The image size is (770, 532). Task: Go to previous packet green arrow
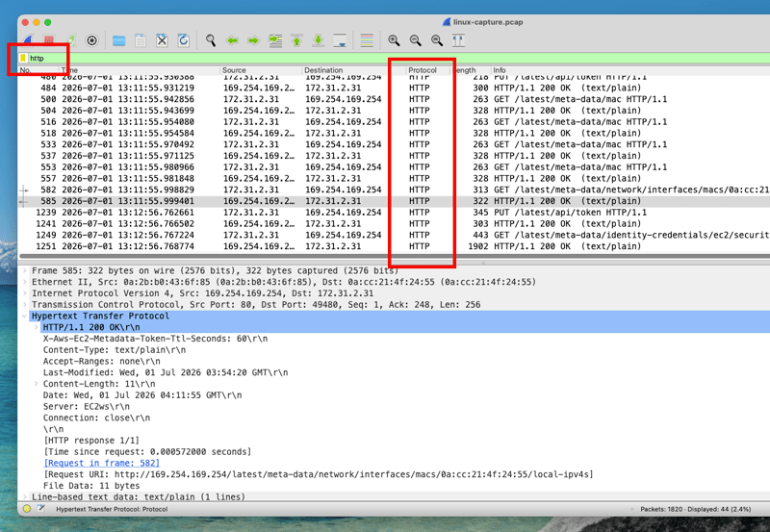tap(232, 40)
